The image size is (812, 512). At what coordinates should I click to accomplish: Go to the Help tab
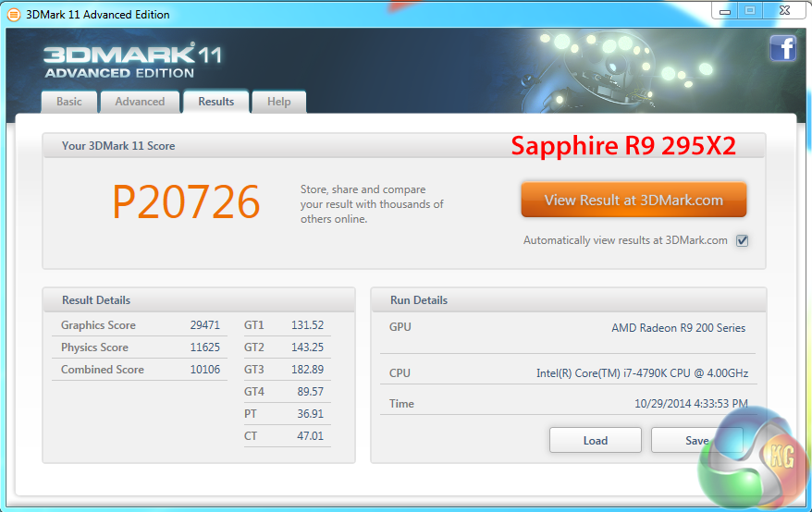coord(278,102)
